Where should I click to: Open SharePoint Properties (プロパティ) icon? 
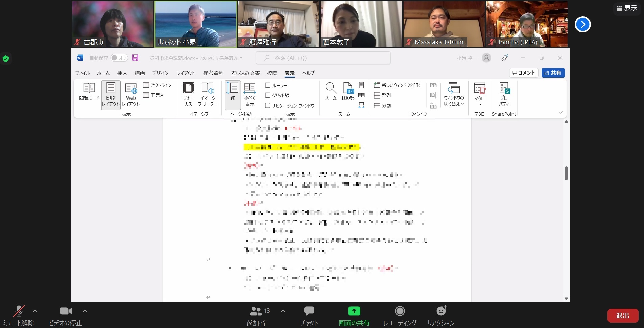click(x=504, y=95)
